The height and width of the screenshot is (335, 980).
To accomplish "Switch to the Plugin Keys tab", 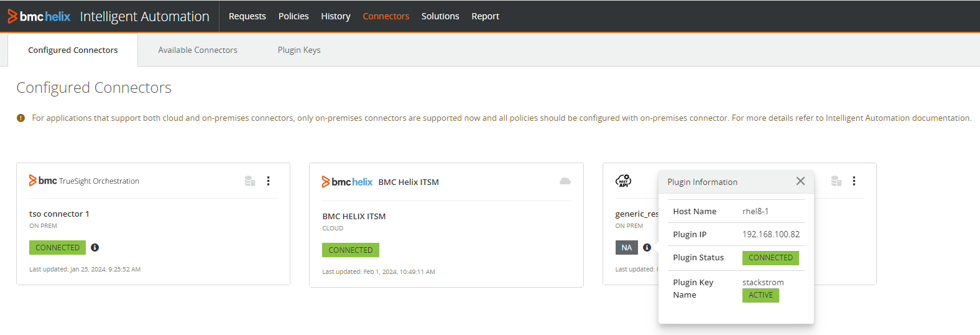I will pyautogui.click(x=299, y=50).
